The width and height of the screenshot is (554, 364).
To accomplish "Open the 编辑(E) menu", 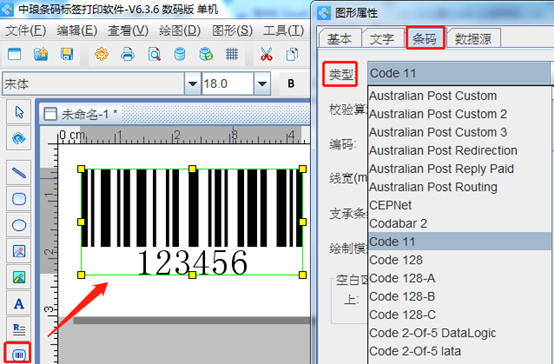I will 77,31.
